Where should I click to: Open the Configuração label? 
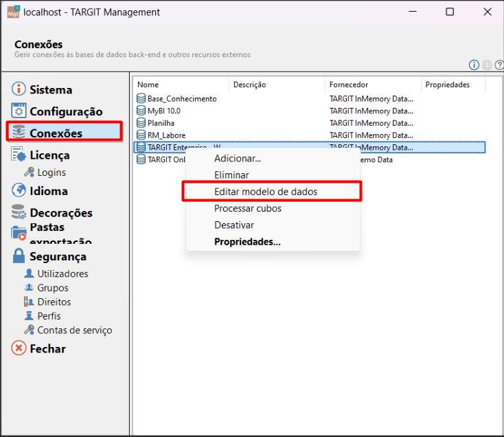click(66, 111)
